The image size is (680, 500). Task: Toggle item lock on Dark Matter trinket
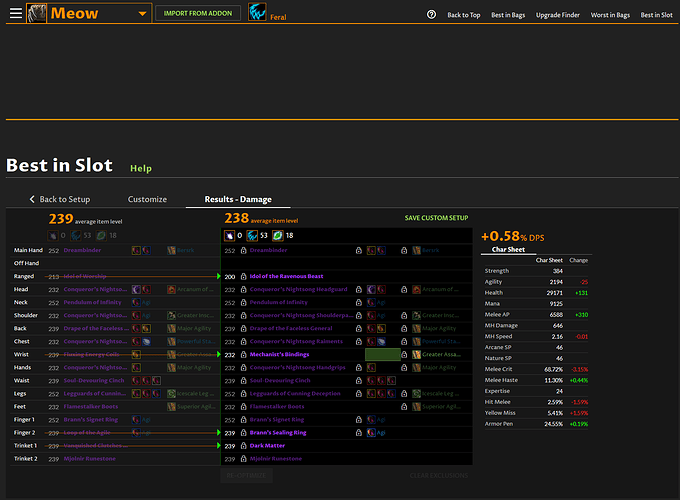(243, 445)
